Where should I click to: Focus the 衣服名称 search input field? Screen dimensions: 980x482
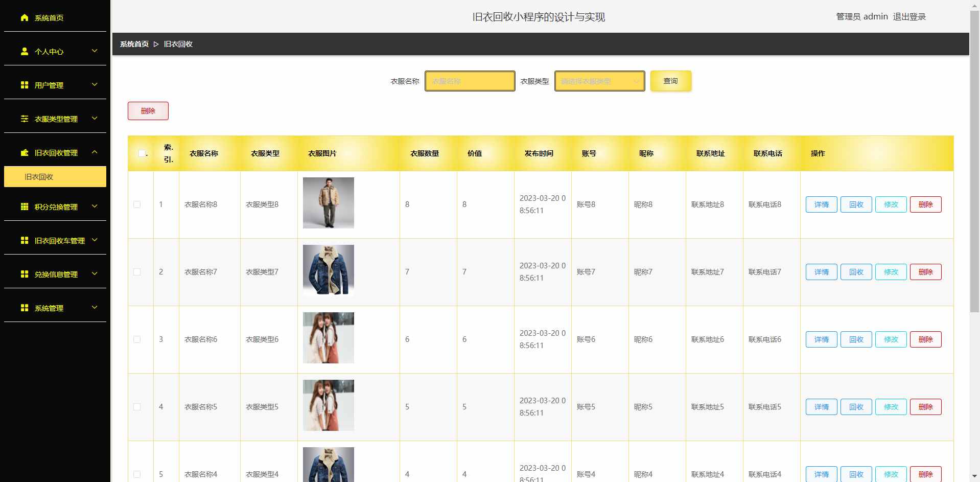(x=470, y=81)
